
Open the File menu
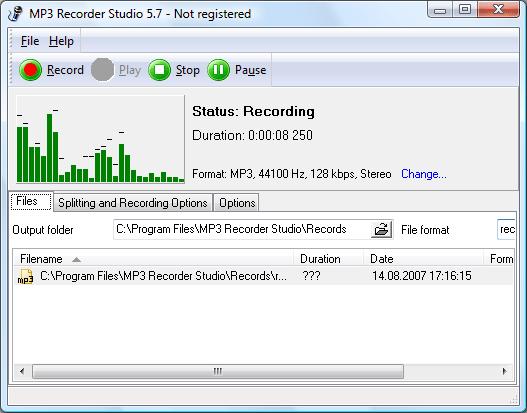tap(30, 41)
